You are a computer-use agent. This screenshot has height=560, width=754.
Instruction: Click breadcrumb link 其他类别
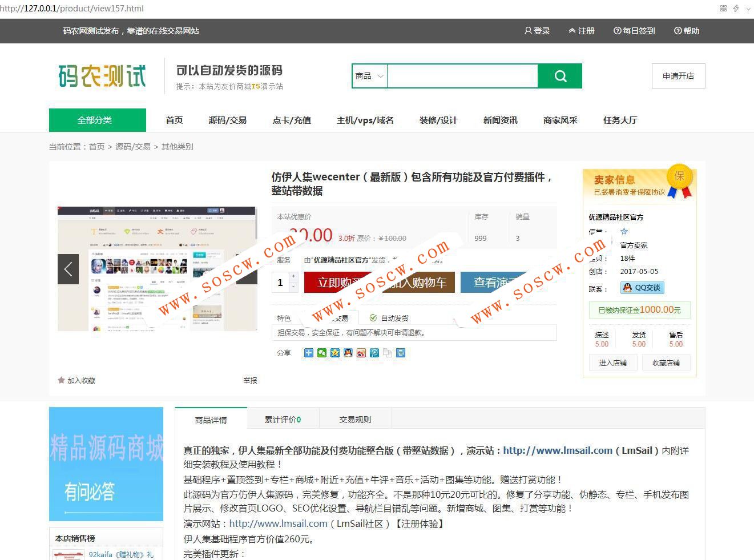click(178, 147)
